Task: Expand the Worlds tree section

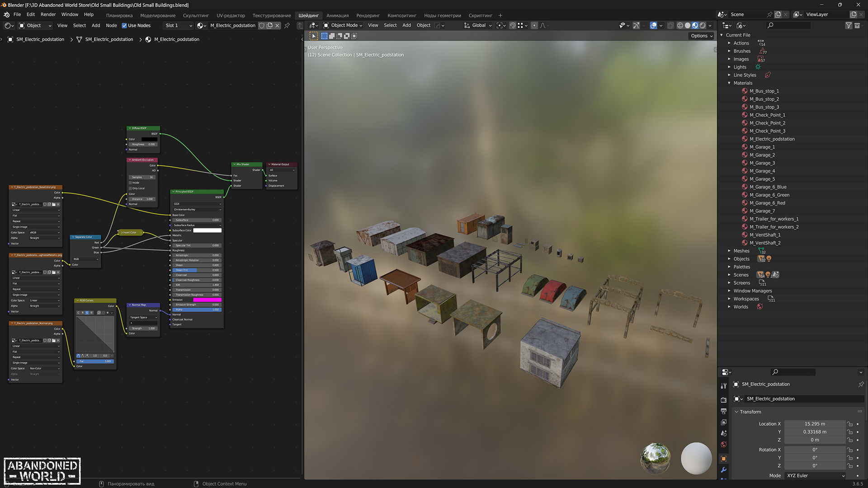Action: [x=729, y=307]
